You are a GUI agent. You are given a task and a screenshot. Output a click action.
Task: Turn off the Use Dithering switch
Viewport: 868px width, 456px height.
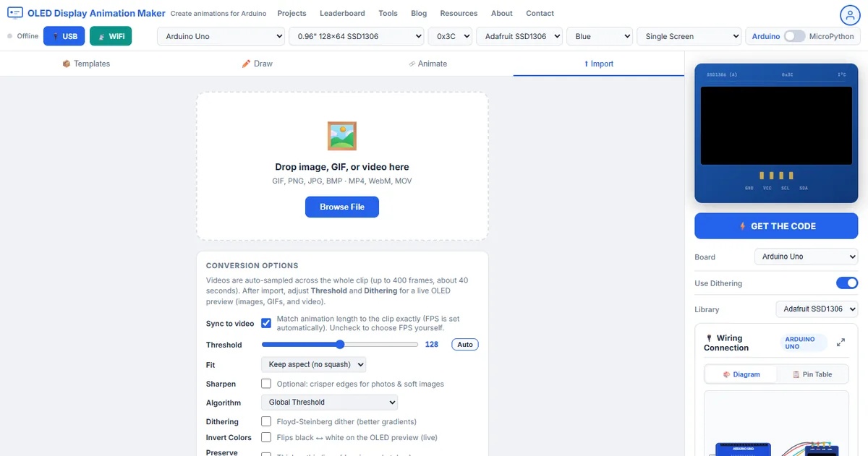[847, 283]
